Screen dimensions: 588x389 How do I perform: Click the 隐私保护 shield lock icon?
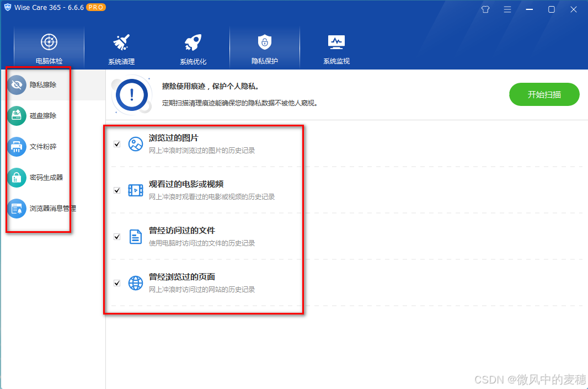click(x=264, y=42)
